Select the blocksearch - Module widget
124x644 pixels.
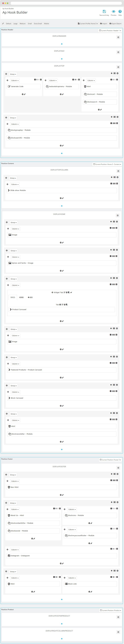pyautogui.click(x=100, y=102)
